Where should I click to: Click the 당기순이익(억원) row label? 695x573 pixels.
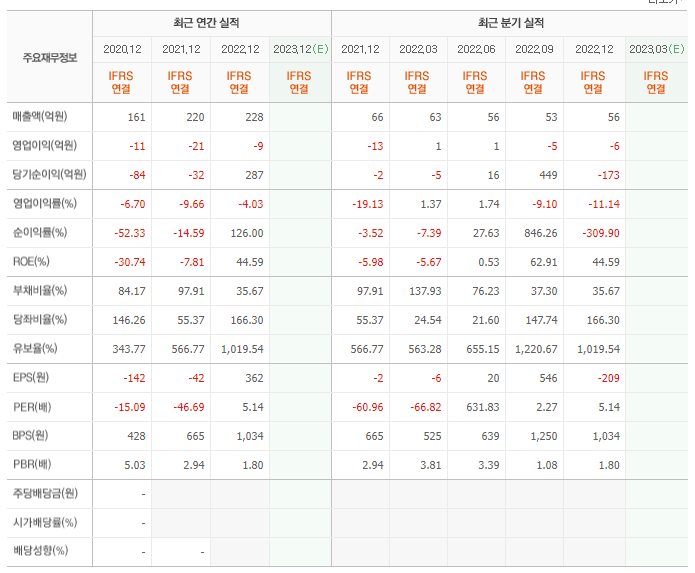(49, 174)
